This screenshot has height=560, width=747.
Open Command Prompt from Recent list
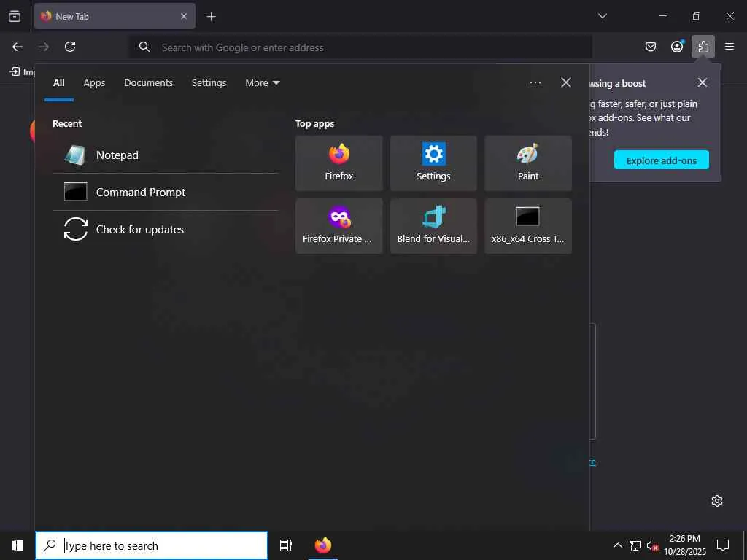(x=166, y=192)
